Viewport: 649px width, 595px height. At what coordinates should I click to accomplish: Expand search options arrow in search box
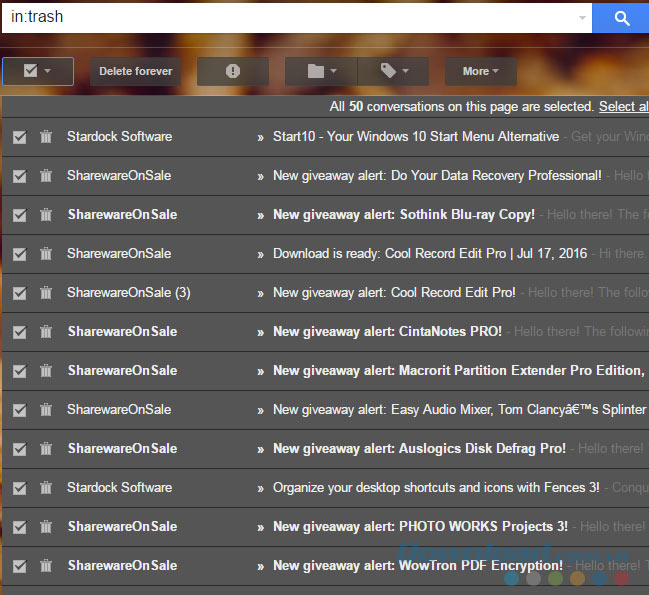pyautogui.click(x=582, y=18)
